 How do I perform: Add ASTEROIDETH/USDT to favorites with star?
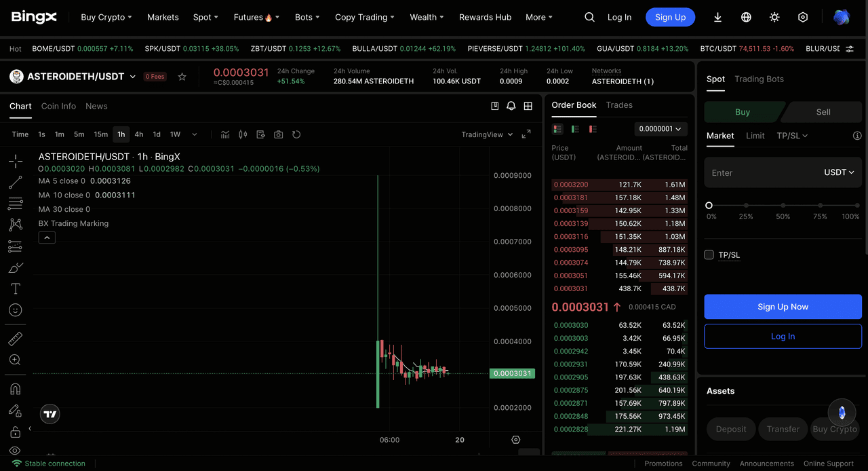click(x=182, y=77)
